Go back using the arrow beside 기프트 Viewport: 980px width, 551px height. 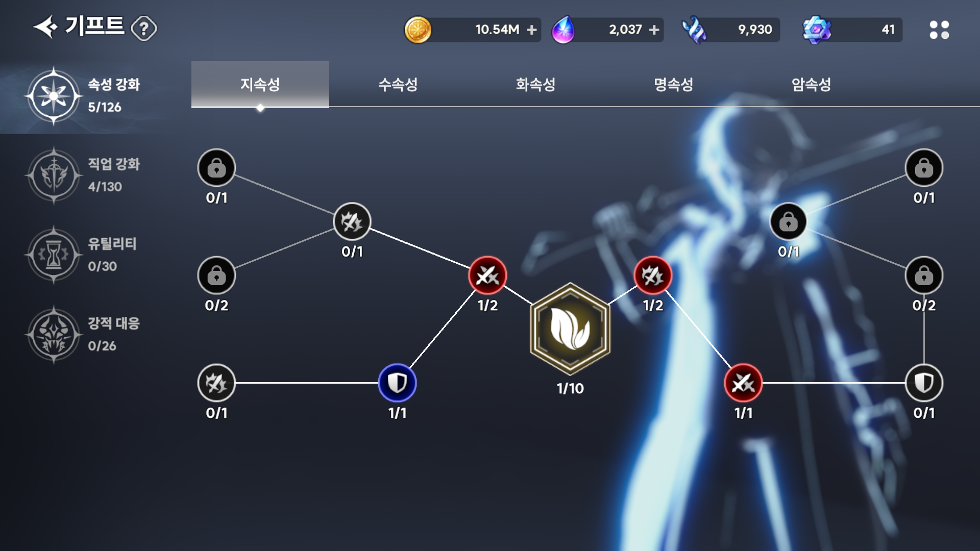click(45, 27)
